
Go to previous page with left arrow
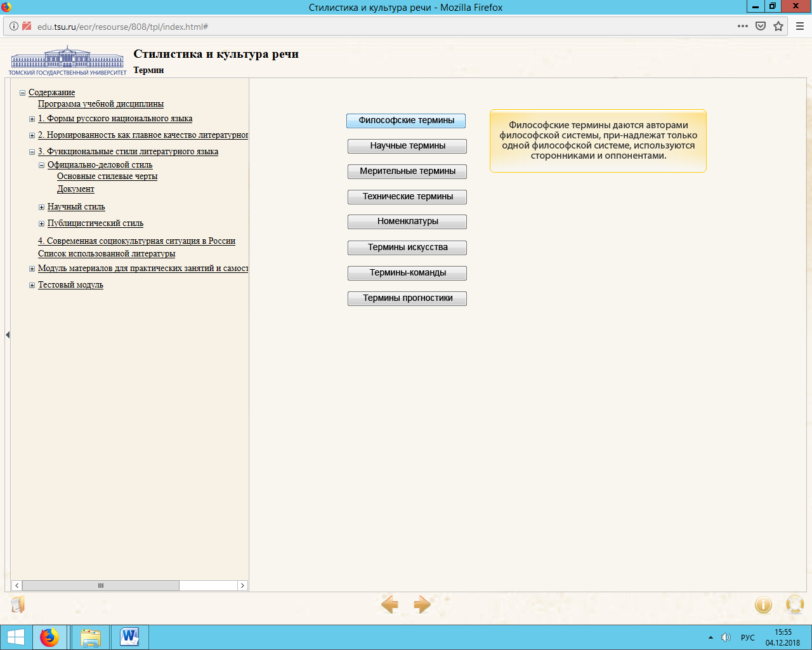[390, 604]
